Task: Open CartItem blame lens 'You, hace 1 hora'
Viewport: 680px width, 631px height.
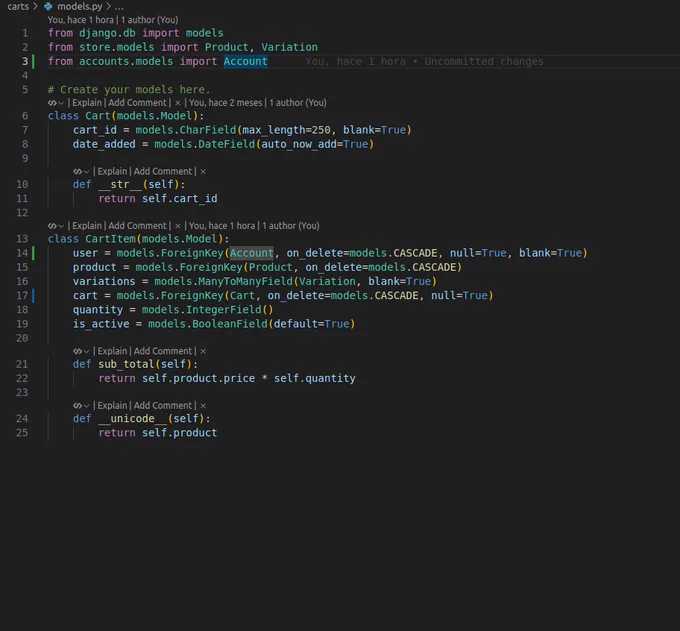Action: tap(254, 226)
